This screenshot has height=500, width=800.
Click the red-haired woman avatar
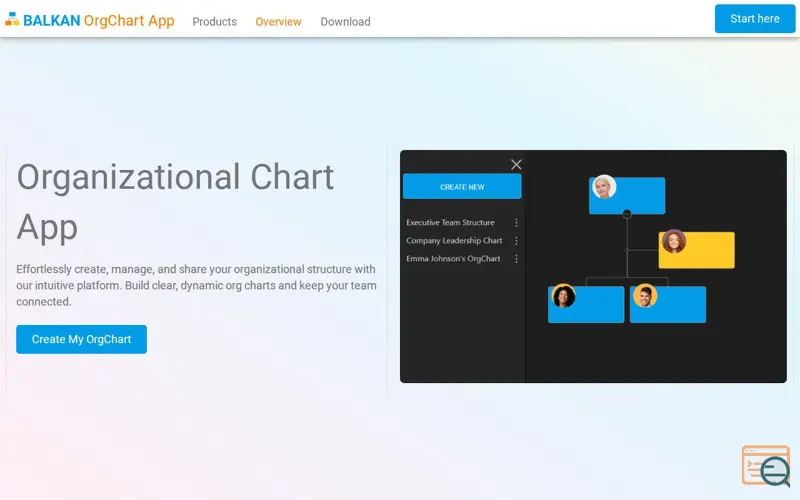point(673,241)
